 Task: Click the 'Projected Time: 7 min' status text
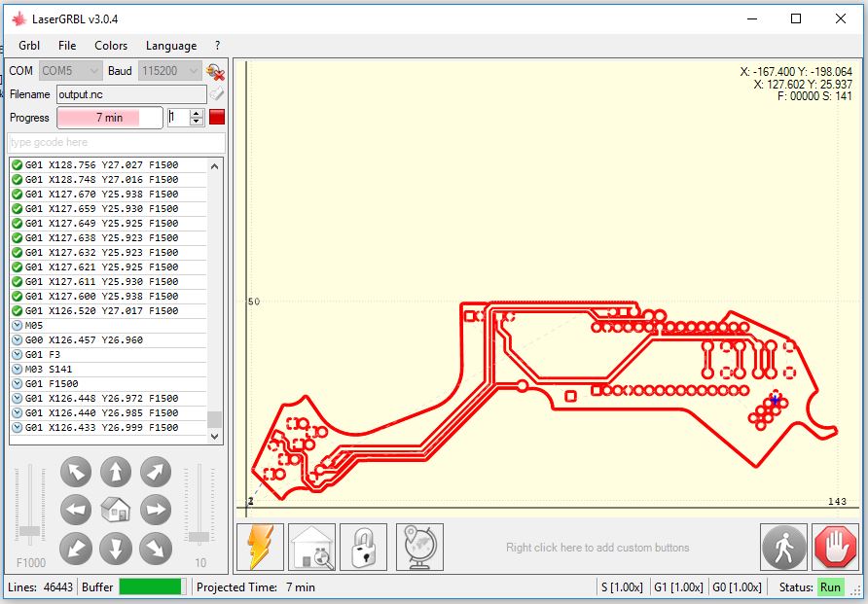click(x=256, y=586)
